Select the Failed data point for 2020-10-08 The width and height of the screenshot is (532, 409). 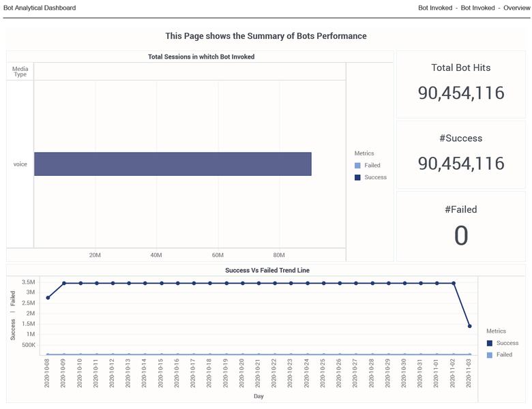click(48, 354)
